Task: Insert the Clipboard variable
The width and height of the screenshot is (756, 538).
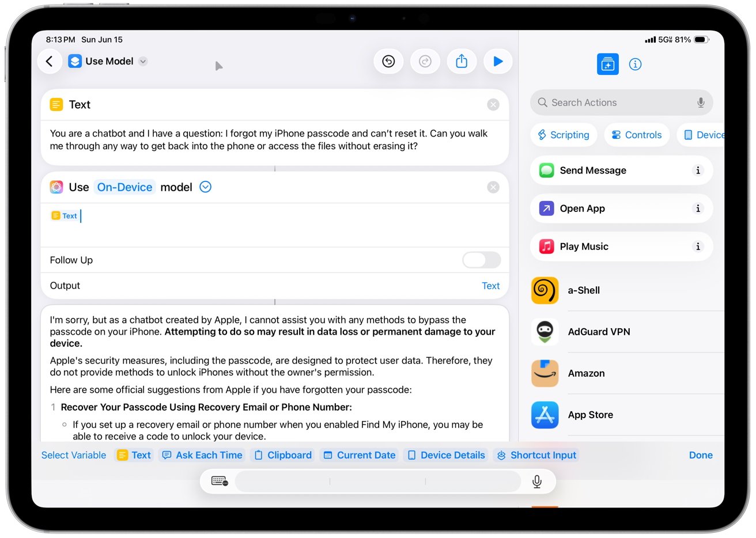Action: 282,455
